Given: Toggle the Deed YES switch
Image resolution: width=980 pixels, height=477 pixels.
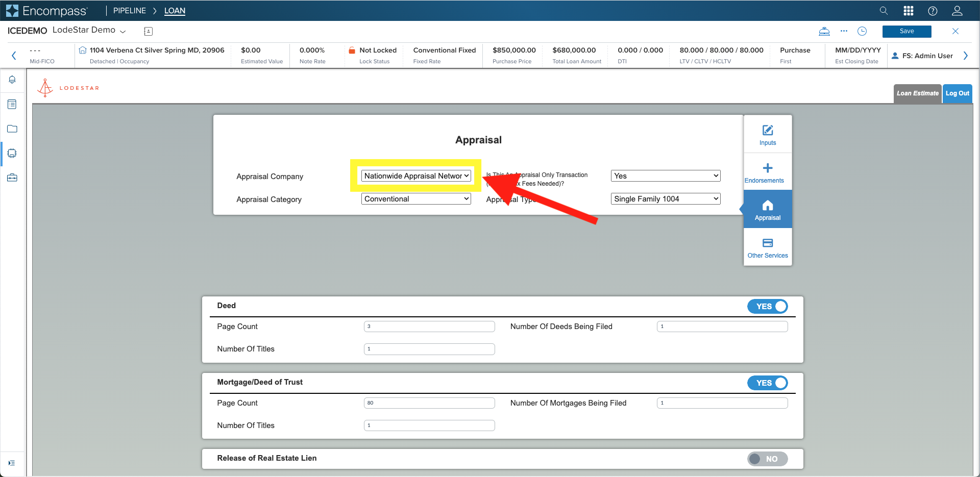Looking at the screenshot, I should [768, 306].
